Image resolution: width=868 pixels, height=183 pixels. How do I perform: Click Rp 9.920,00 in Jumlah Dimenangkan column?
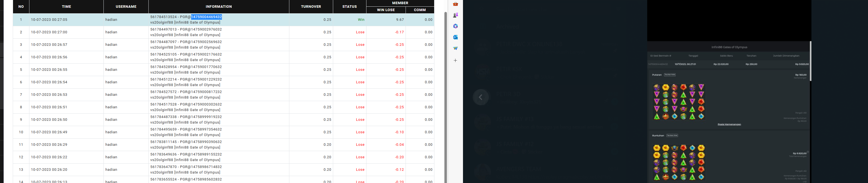coord(802,64)
